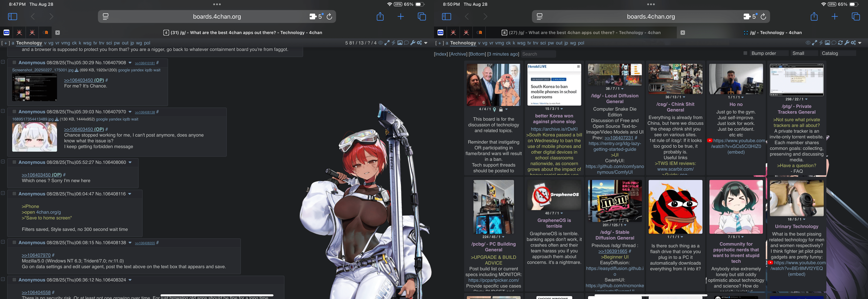The width and height of the screenshot is (868, 299).
Task: Click speech bubble icon in right catalog header
Action: [834, 43]
